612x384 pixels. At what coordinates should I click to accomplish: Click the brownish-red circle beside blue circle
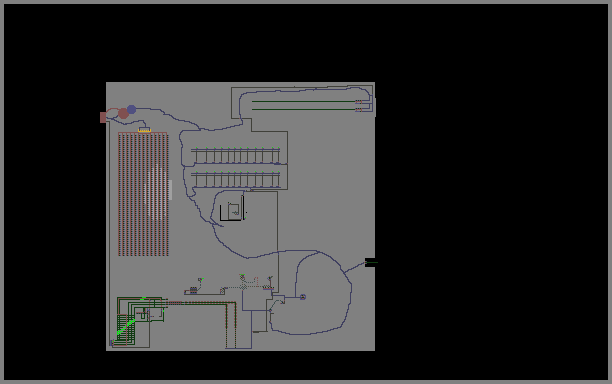123,114
